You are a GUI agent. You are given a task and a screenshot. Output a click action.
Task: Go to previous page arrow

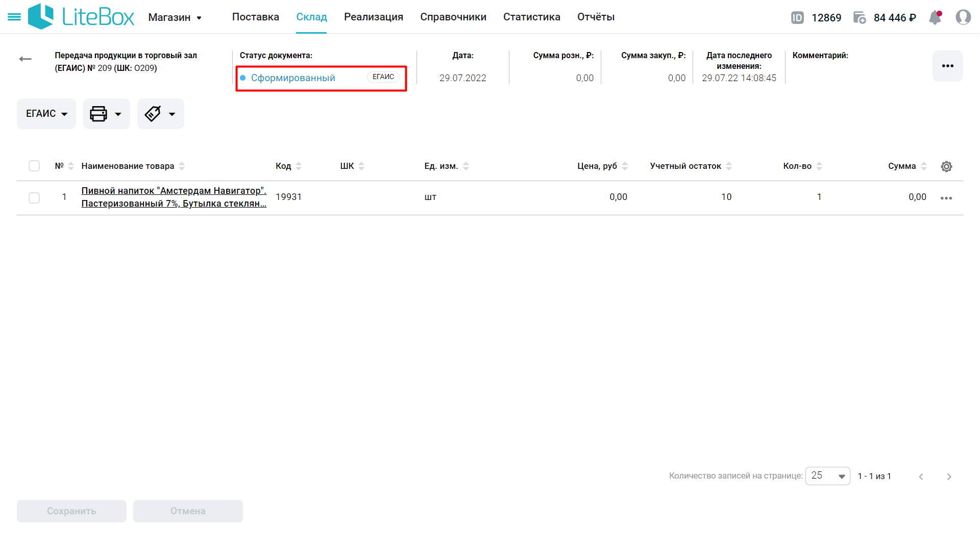tap(921, 477)
